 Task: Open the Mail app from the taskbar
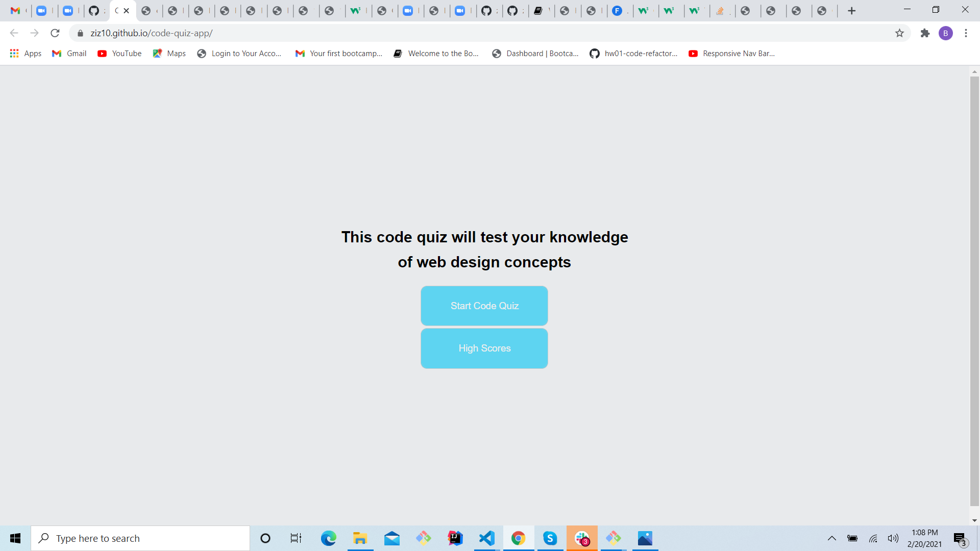click(x=393, y=538)
